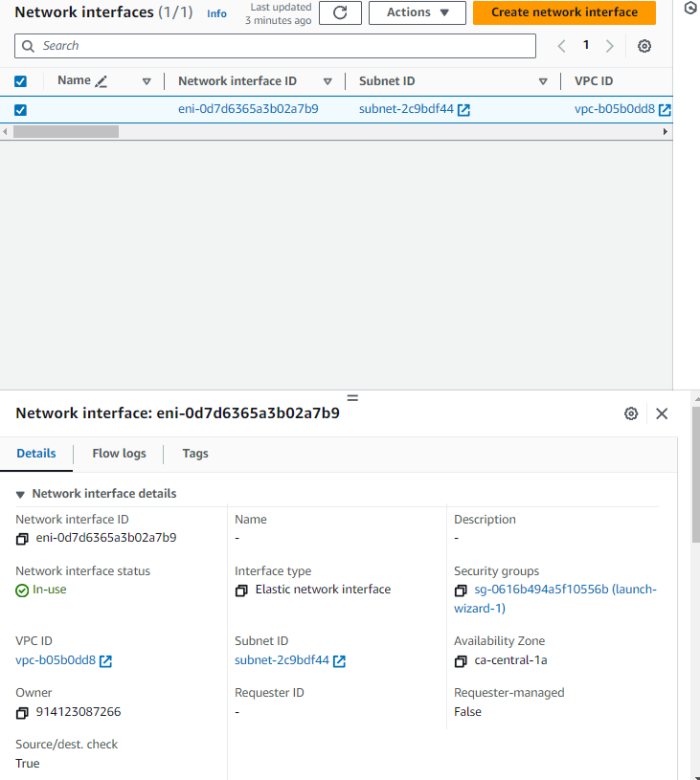Open the vpc-b05b0dd8 link in details
Image resolution: width=700 pixels, height=780 pixels.
pyautogui.click(x=56, y=660)
